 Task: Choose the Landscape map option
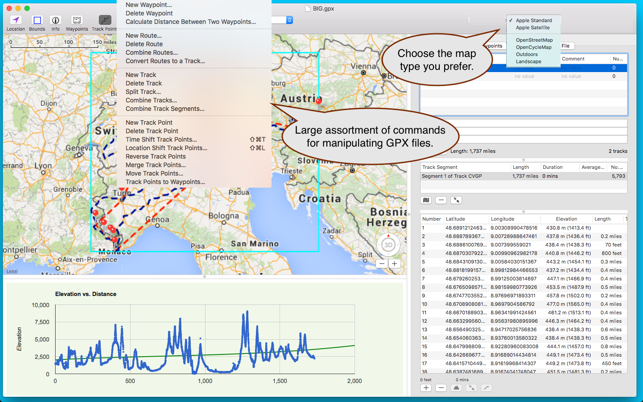coord(528,61)
